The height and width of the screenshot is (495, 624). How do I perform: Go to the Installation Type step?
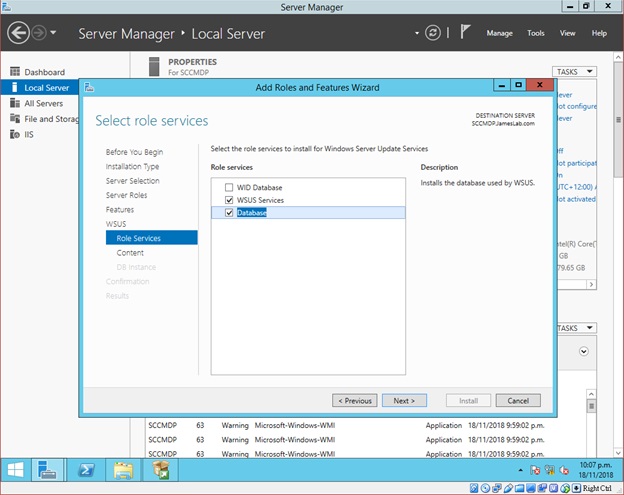(x=132, y=166)
